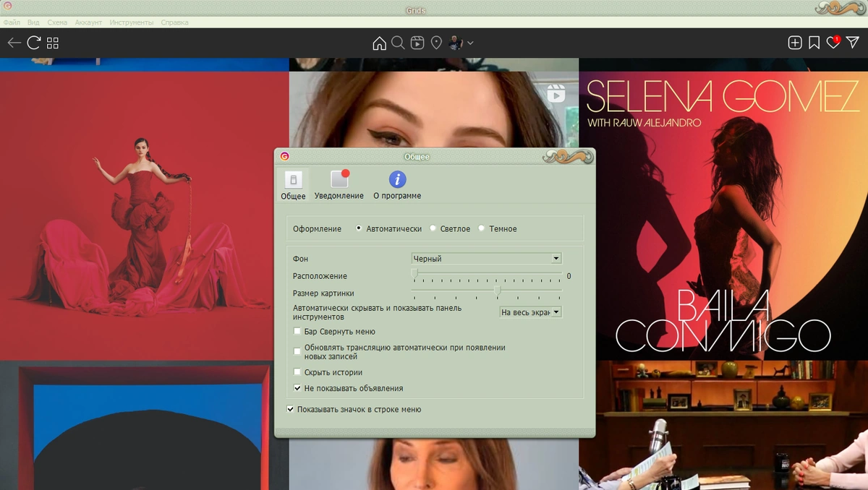Switch to grid view layout icon
The height and width of the screenshot is (490, 868).
53,43
